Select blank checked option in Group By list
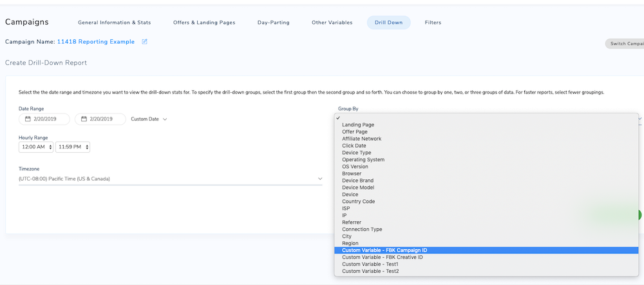Viewport: 644px width, 285px height. [x=486, y=117]
